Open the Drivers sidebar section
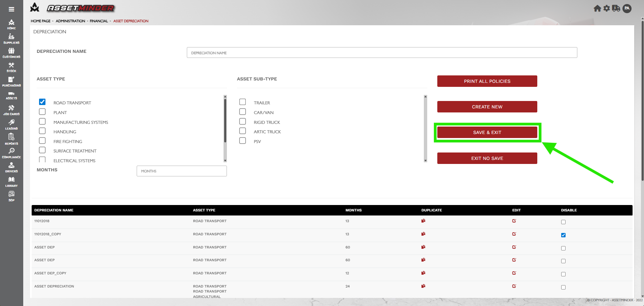This screenshot has height=306, width=644. [11, 167]
